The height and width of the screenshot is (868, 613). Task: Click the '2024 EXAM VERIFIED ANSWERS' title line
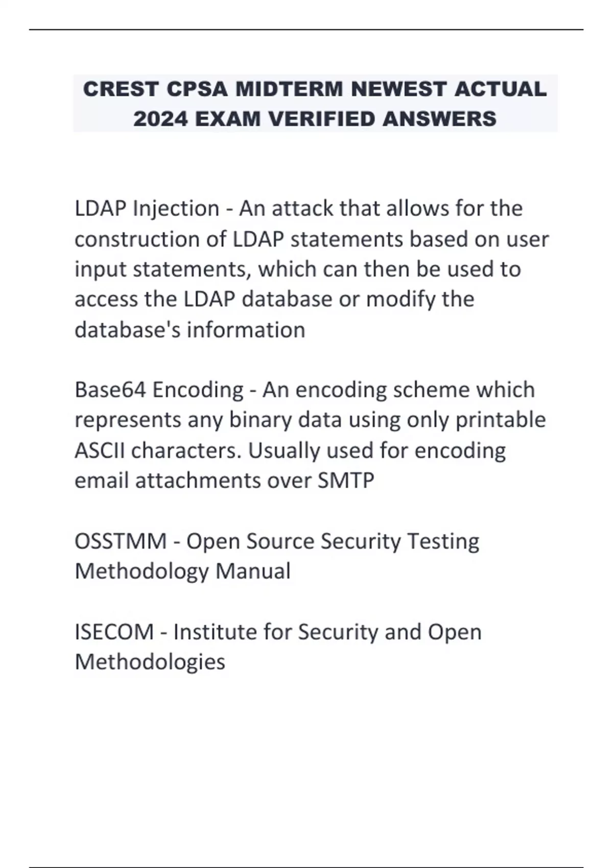(x=315, y=119)
